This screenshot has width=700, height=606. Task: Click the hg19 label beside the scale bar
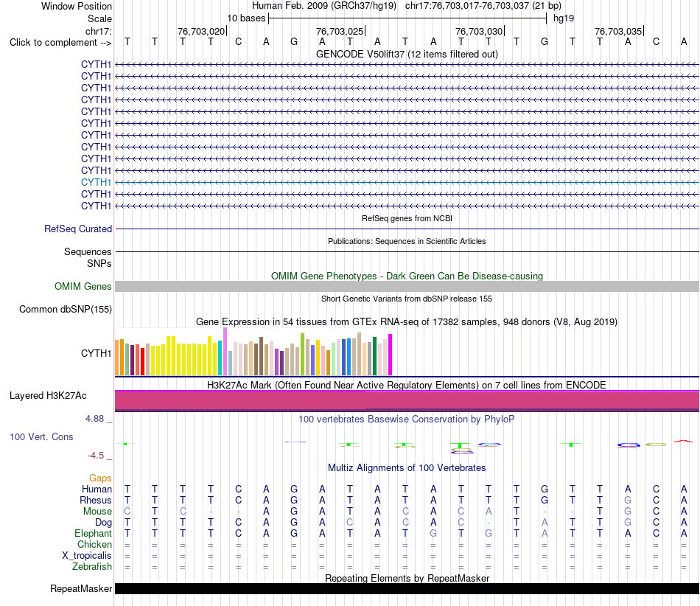(564, 18)
